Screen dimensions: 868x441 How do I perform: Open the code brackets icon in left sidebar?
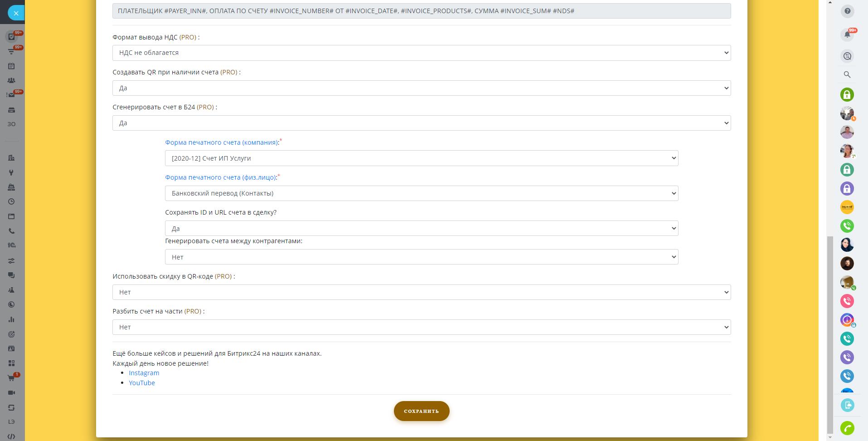click(x=11, y=436)
